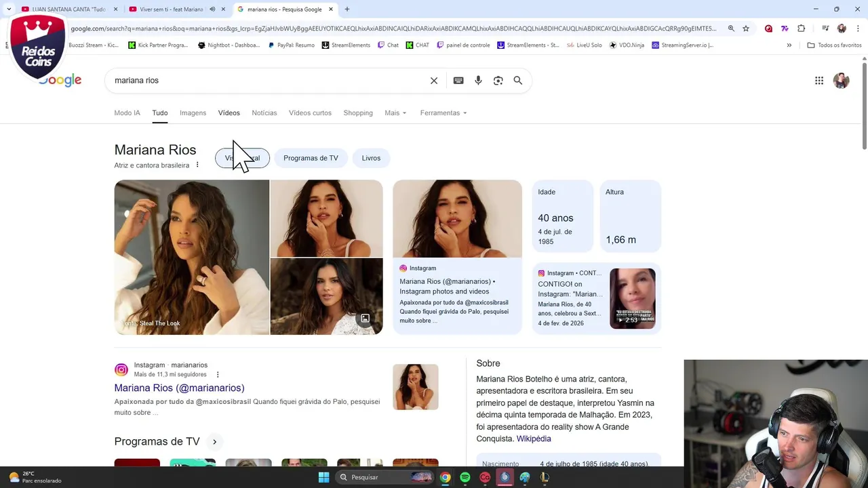Clear the search box with the X icon

pos(434,81)
